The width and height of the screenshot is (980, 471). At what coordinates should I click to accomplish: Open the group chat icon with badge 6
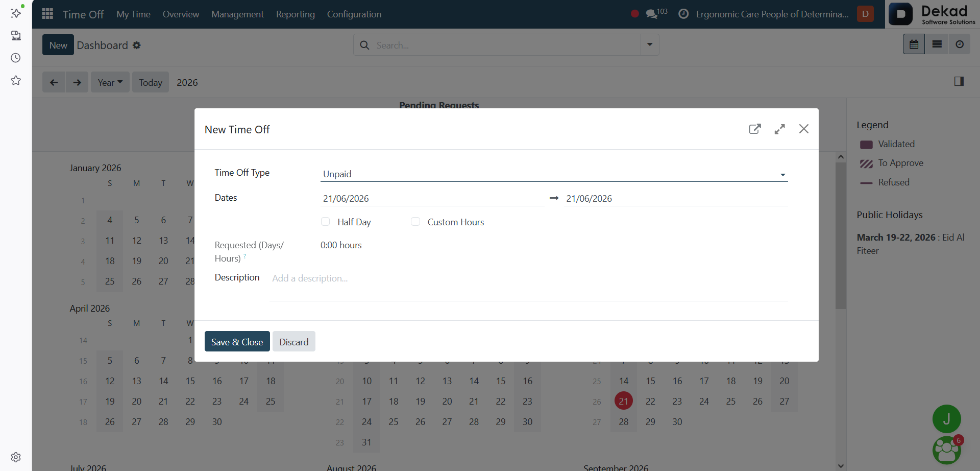947,450
